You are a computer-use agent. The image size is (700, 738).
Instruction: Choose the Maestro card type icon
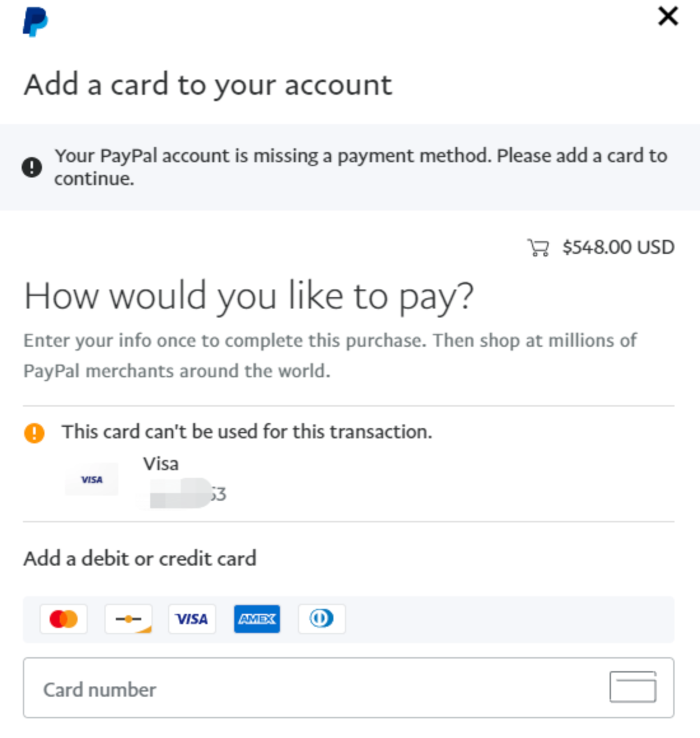129,619
